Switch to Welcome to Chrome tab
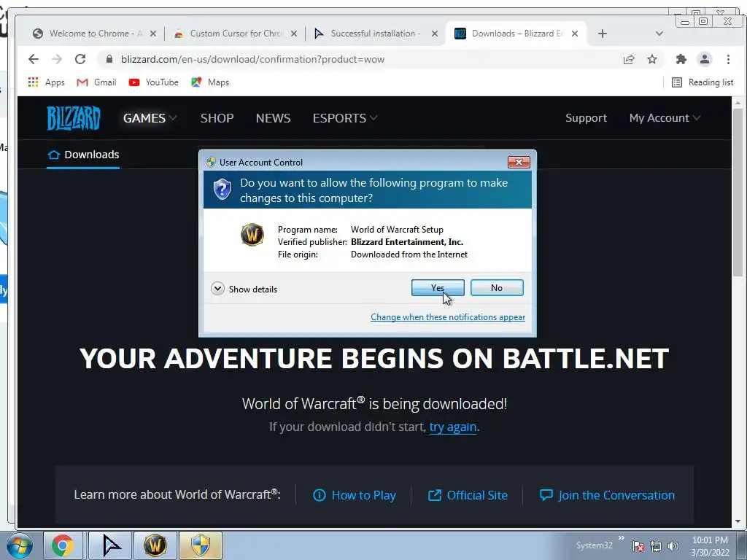 pyautogui.click(x=95, y=34)
